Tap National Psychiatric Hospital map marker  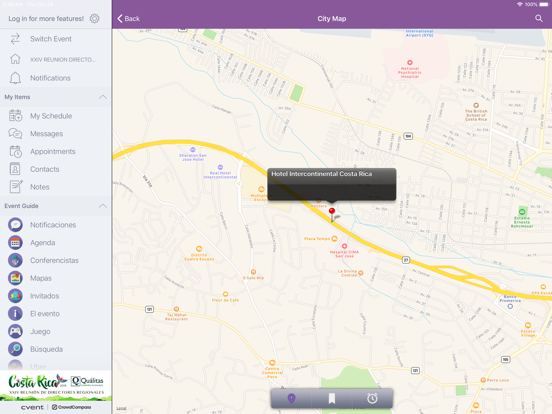[410, 62]
